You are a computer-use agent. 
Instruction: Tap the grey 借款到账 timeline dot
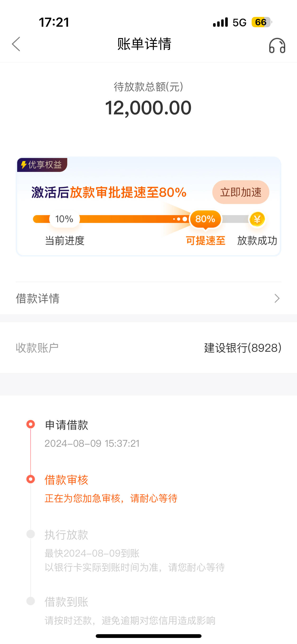[x=31, y=601]
